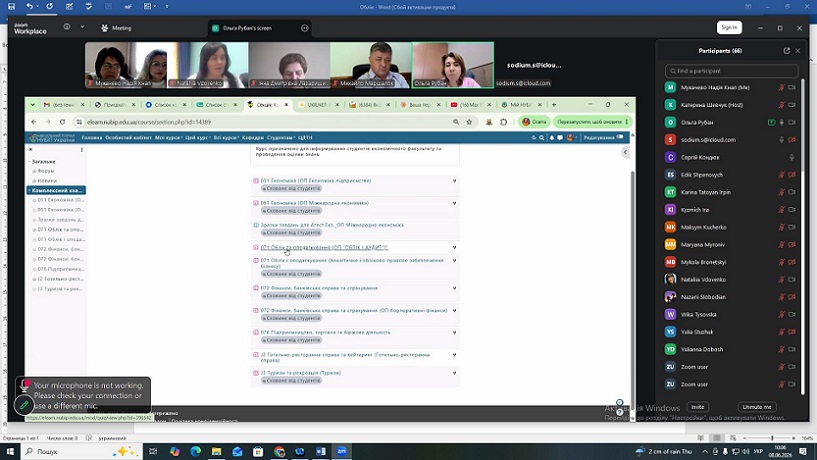Image resolution: width=817 pixels, height=460 pixels.
Task: Switch to the Zoom Meeting tab
Action: click(116, 28)
